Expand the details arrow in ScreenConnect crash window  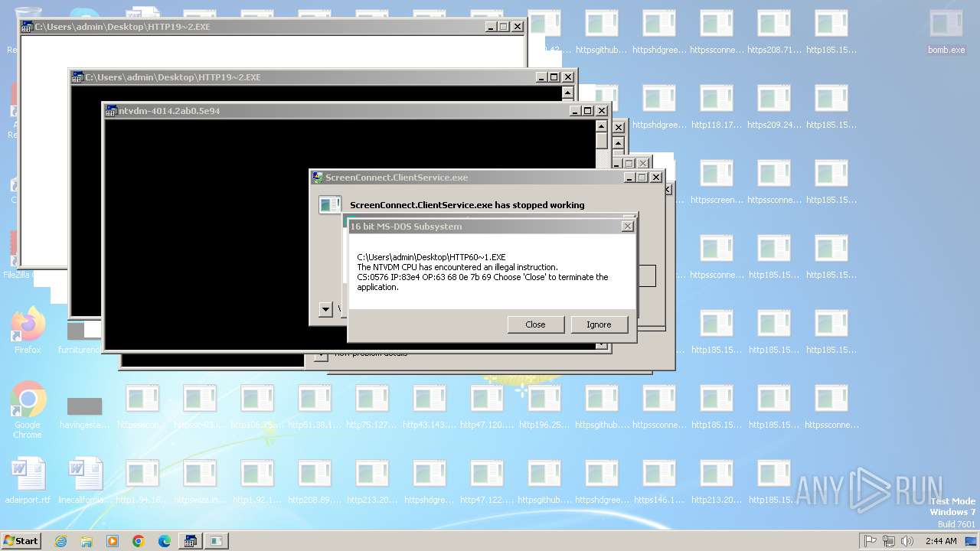point(325,309)
